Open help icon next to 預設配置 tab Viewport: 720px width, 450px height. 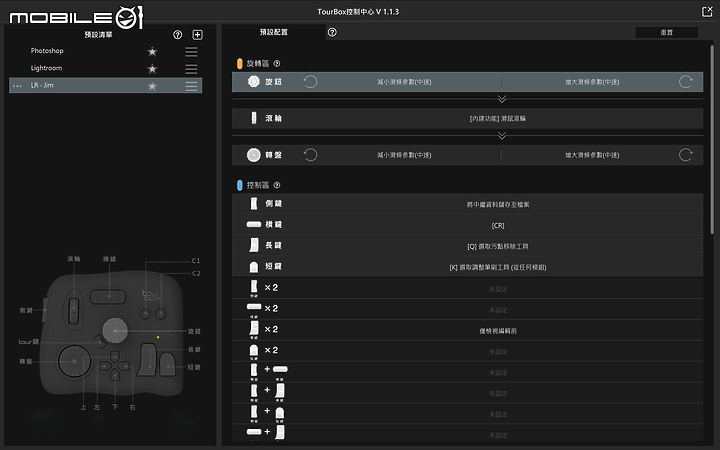tap(332, 32)
